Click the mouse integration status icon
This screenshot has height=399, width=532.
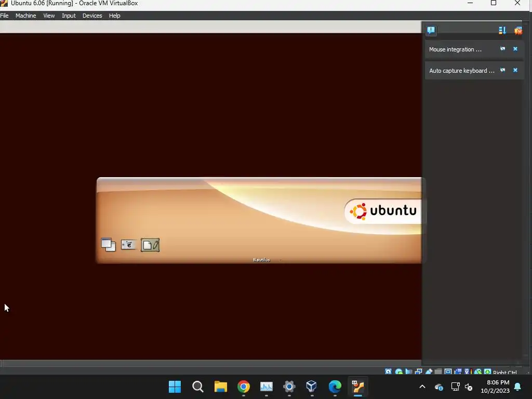[478, 372]
